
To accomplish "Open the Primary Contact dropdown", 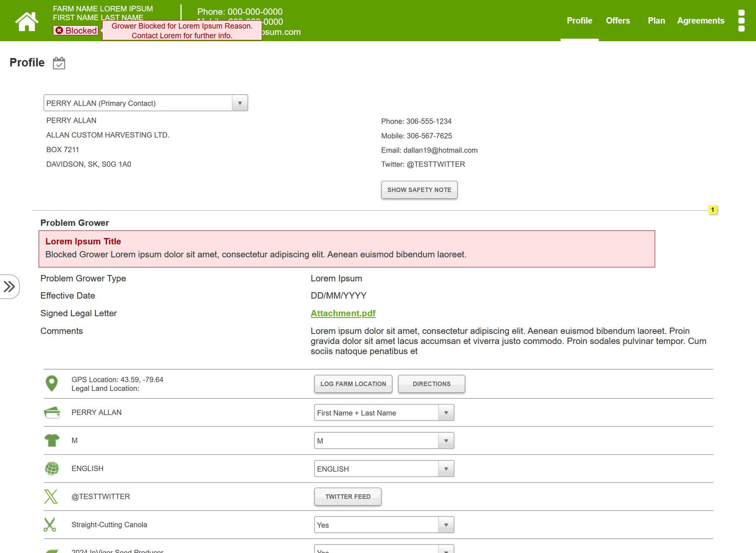I will coord(145,103).
